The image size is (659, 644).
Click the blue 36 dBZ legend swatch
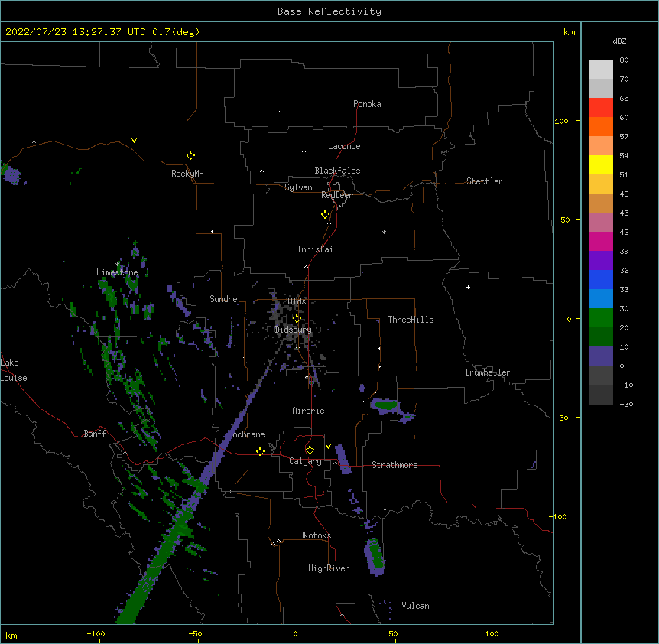tap(601, 279)
